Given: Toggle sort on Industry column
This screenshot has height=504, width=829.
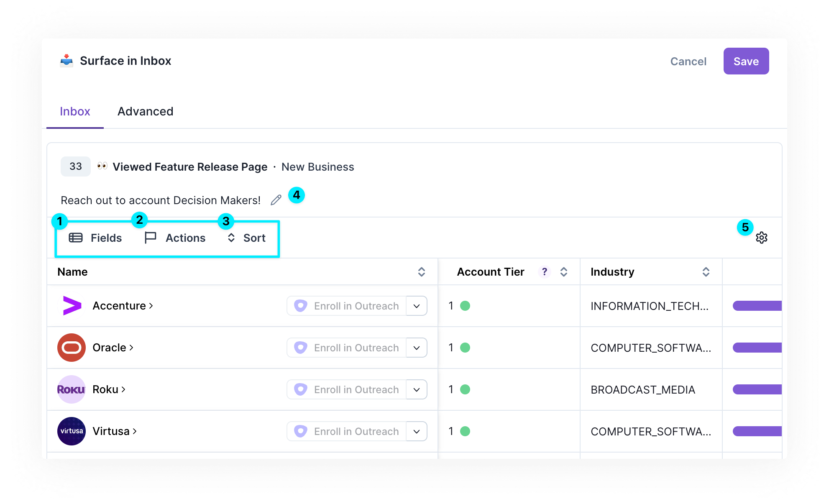Looking at the screenshot, I should [706, 272].
